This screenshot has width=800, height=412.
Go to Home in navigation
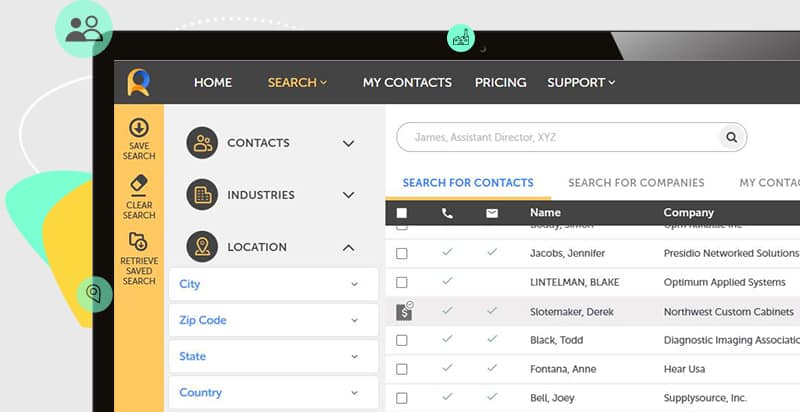(213, 83)
